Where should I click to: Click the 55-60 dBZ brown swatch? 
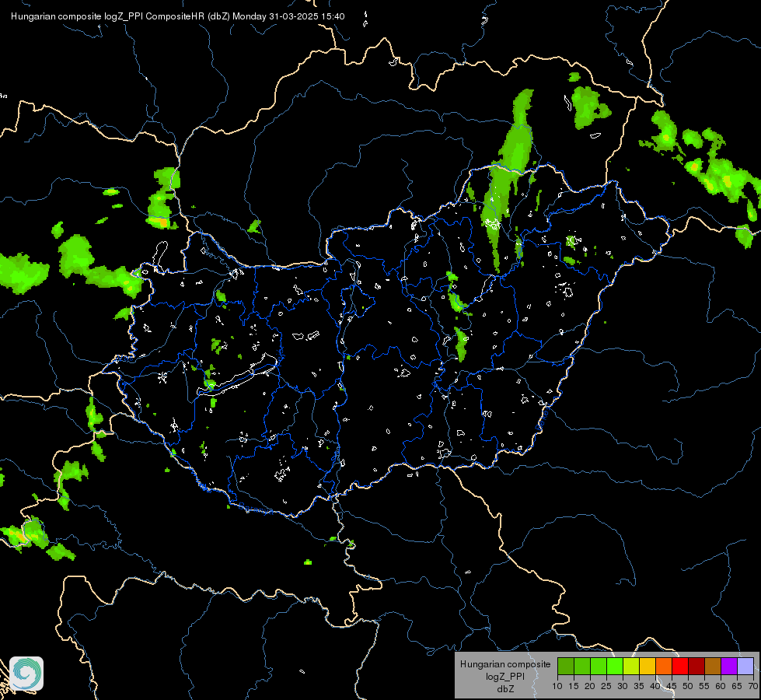coord(713,667)
